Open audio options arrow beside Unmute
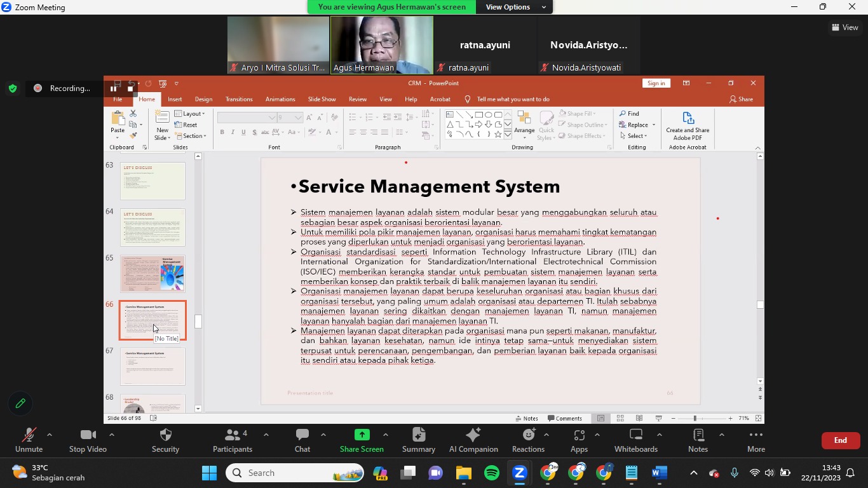Screen dimensions: 868x488 click(50, 435)
